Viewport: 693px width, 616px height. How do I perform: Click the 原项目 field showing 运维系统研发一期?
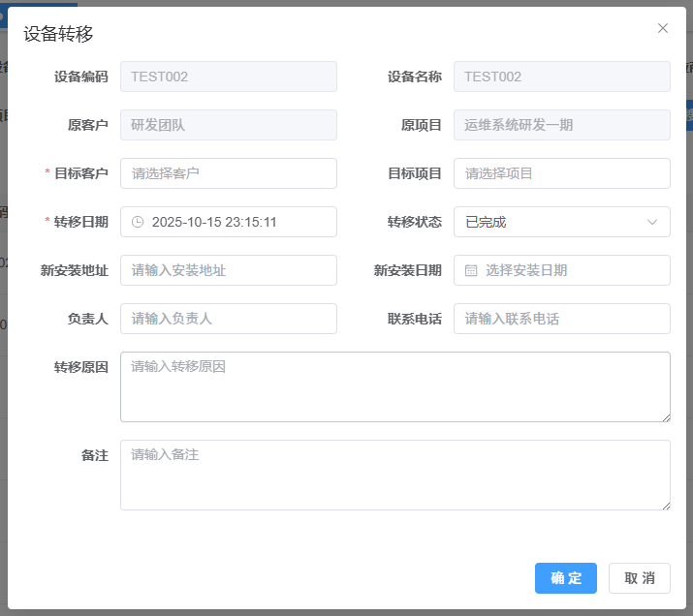click(x=561, y=125)
